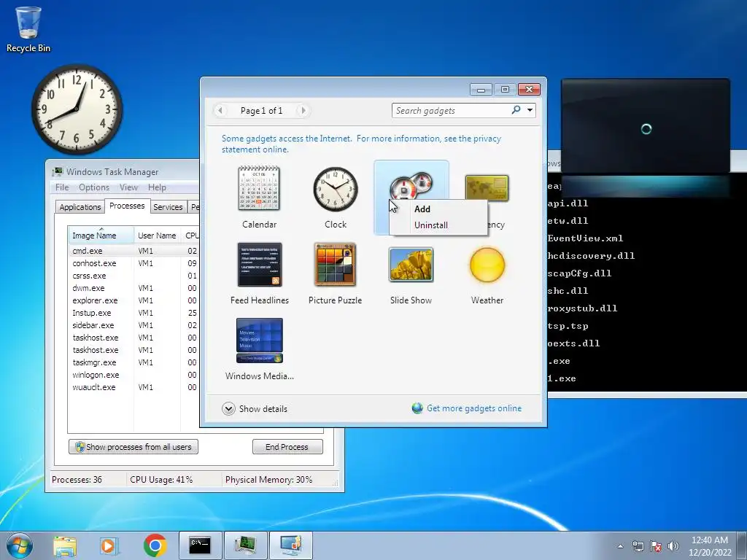Screen dimensions: 747x560
Task: Open Google Chrome from the taskbar
Action: [x=155, y=545]
